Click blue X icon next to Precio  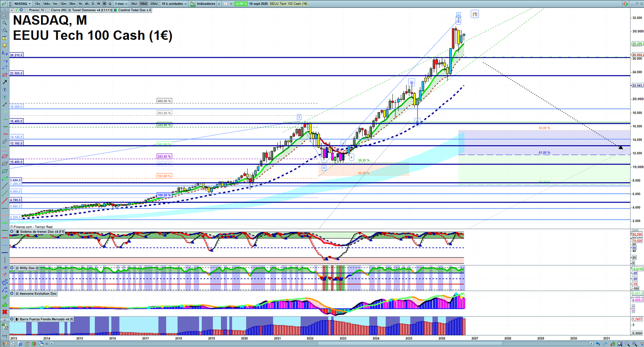(21, 10)
